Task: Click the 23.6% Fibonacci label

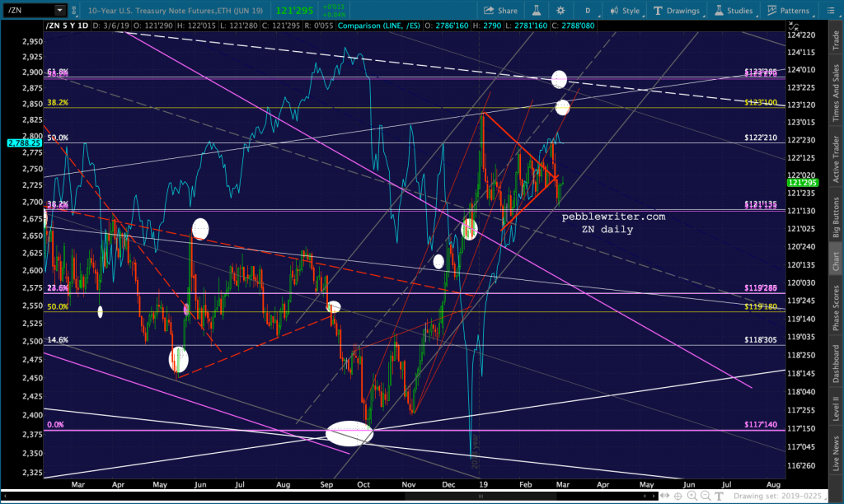Action: (x=58, y=287)
